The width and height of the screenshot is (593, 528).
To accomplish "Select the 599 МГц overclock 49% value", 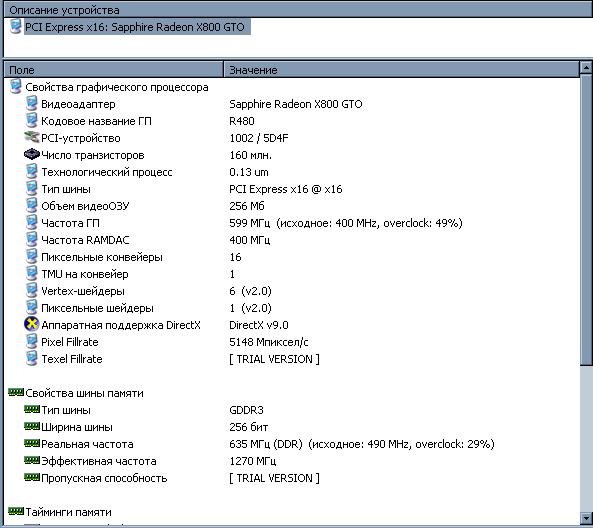I will 346,223.
